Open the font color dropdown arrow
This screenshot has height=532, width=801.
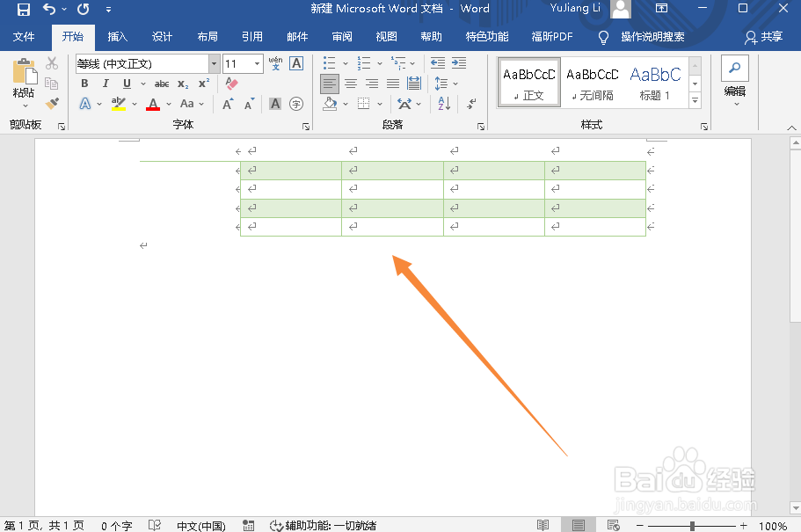pos(169,105)
